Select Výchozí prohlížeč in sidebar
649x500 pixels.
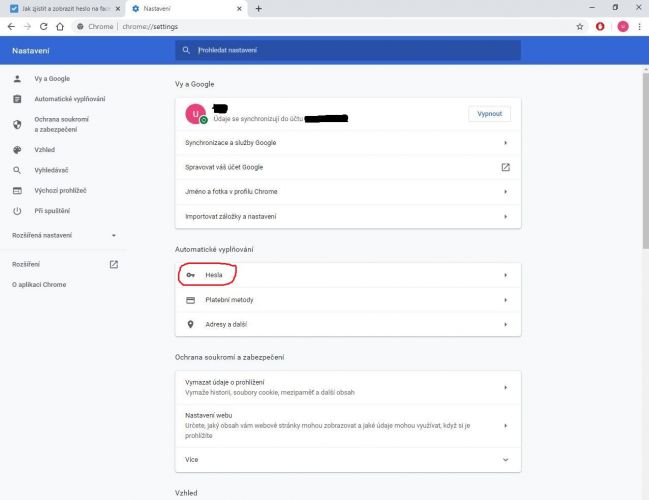(60, 190)
